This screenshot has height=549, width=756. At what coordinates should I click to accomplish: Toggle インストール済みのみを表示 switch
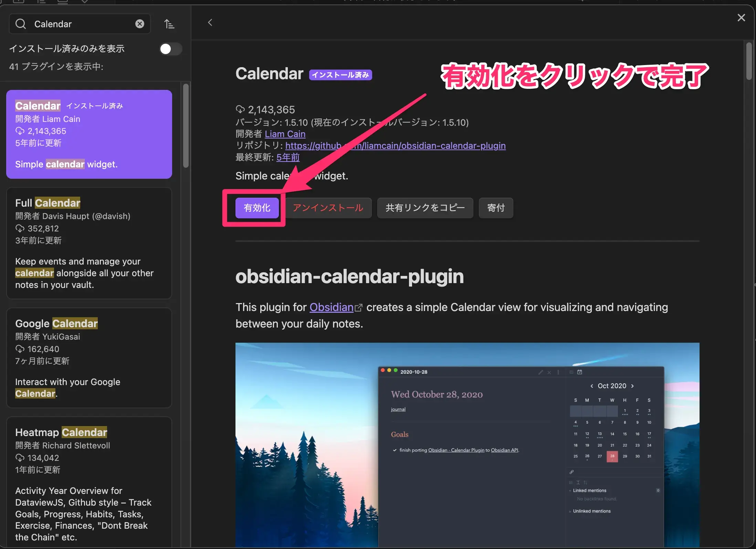pos(171,49)
